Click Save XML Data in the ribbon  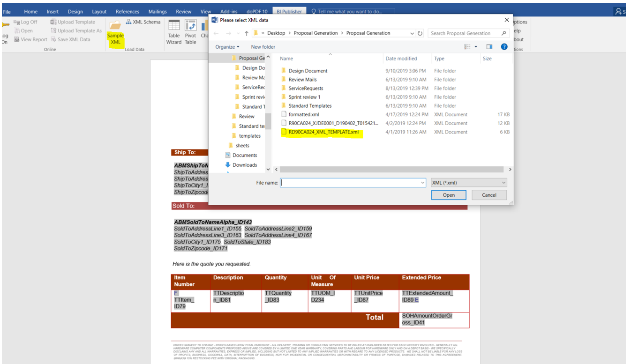[x=70, y=40]
